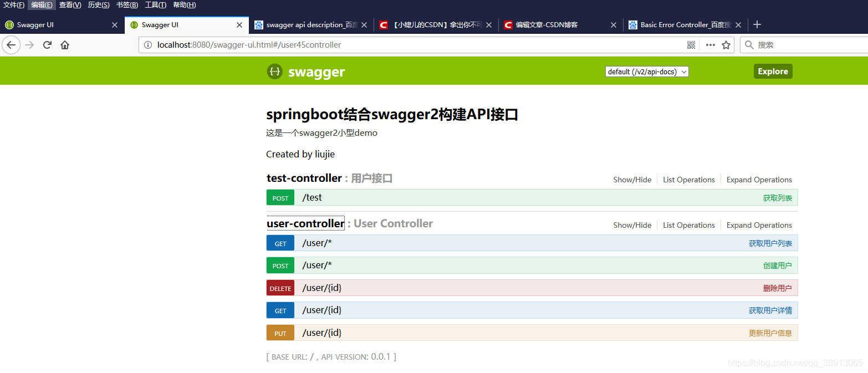868x373 pixels.
Task: Click the 更新用户信息 description link
Action: (x=770, y=333)
